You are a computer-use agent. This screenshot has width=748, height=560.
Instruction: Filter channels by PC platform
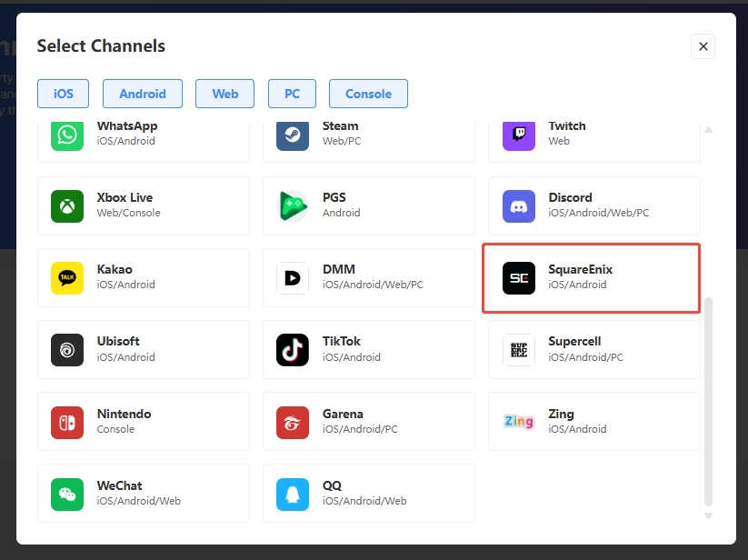click(x=292, y=94)
